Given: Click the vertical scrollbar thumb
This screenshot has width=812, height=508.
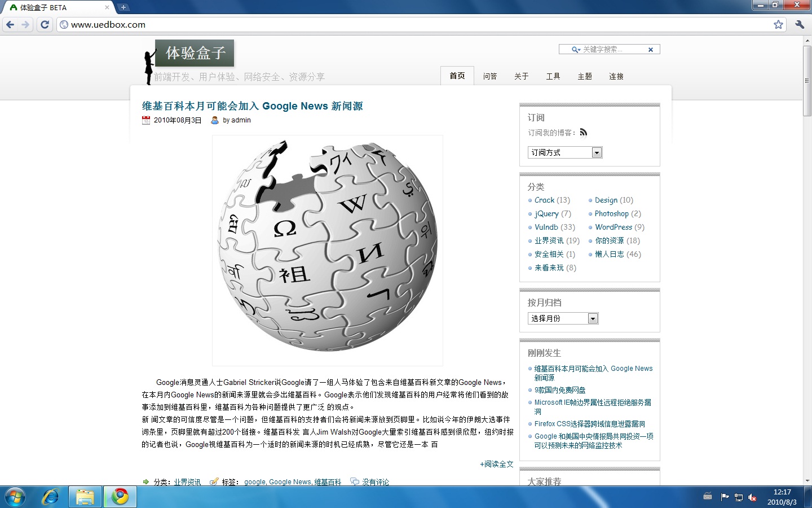Looking at the screenshot, I should click(807, 81).
